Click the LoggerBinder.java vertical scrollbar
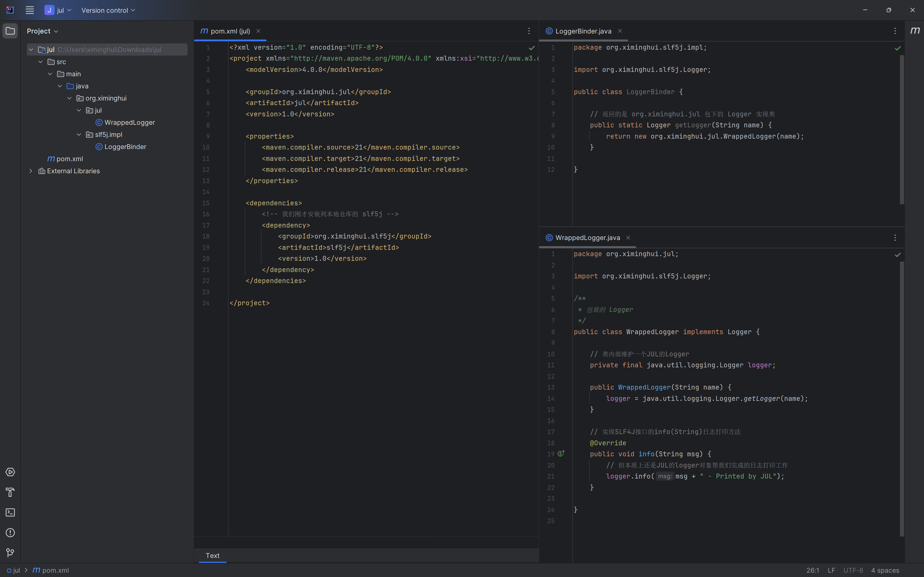Viewport: 924px width, 577px height. tap(901, 130)
